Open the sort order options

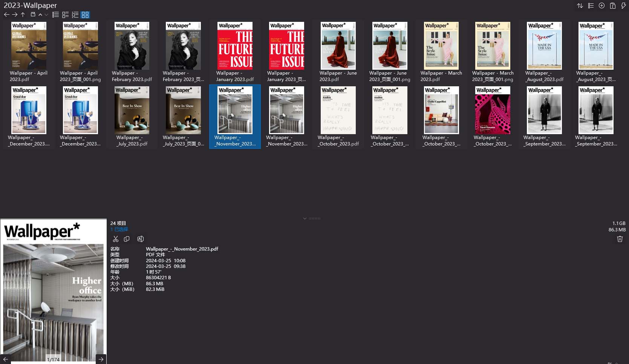pos(580,6)
